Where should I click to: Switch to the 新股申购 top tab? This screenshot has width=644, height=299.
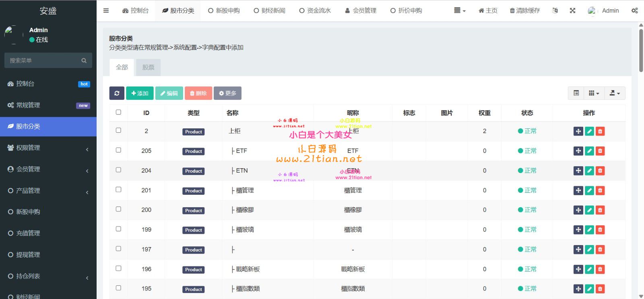tap(224, 10)
